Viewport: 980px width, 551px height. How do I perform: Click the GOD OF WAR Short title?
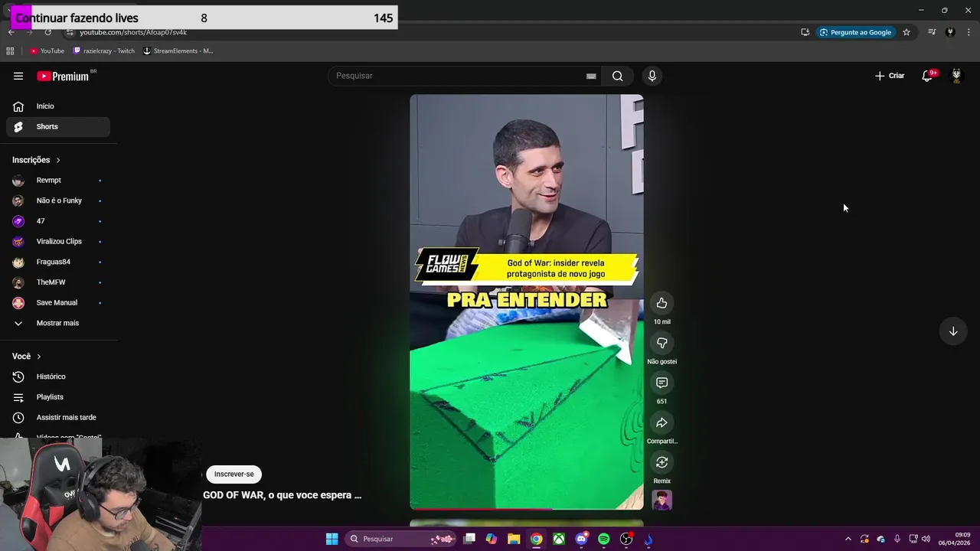(x=282, y=495)
